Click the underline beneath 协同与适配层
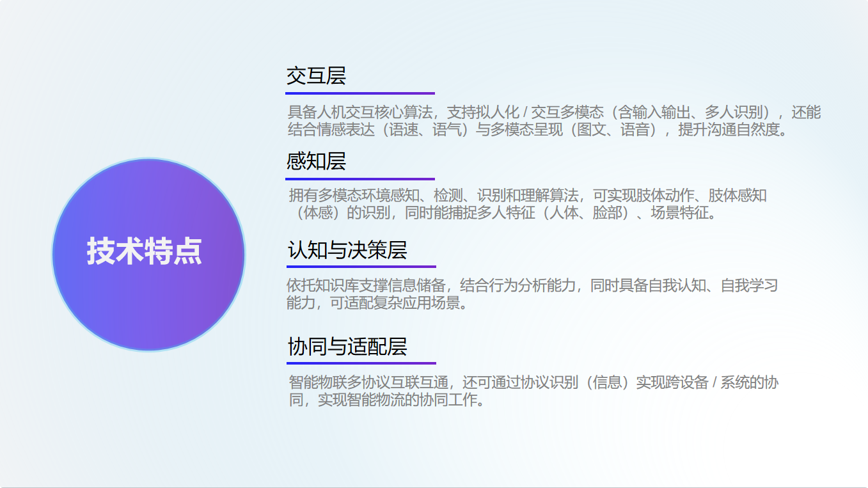Image resolution: width=868 pixels, height=488 pixels. click(x=361, y=363)
